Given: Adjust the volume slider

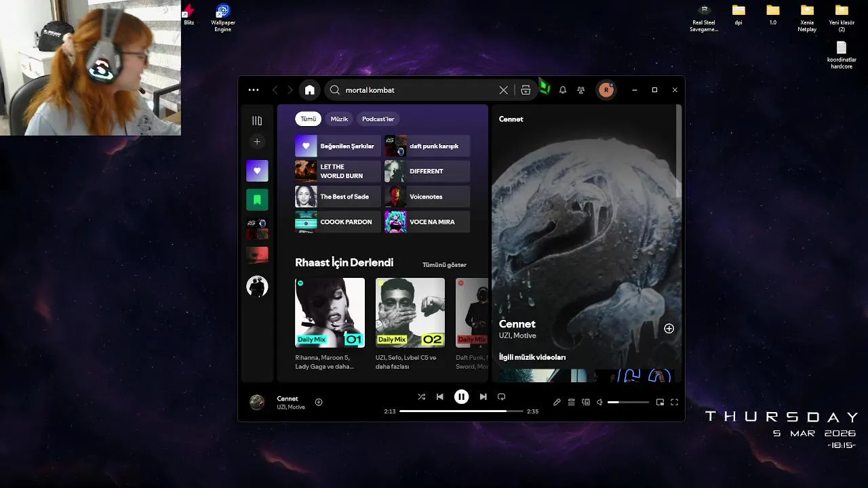Looking at the screenshot, I should click(629, 402).
